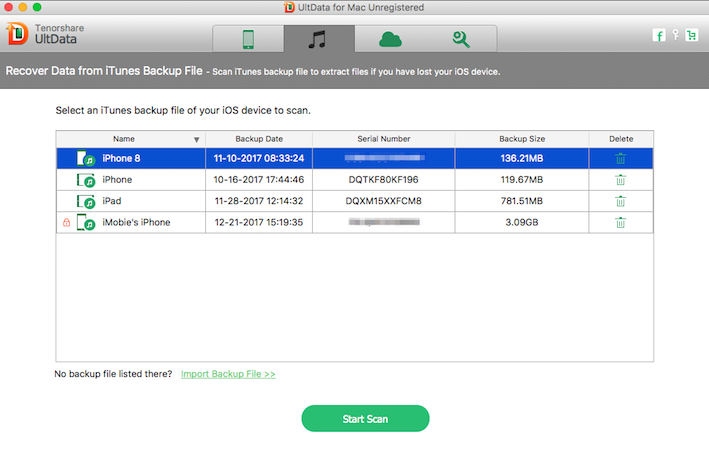The width and height of the screenshot is (709, 454).
Task: Click the blurred serial of iMobie's iPhone
Action: coord(384,222)
